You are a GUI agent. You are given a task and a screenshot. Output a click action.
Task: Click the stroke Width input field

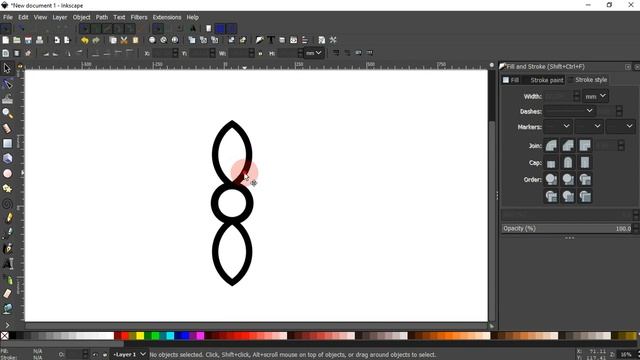pos(558,96)
